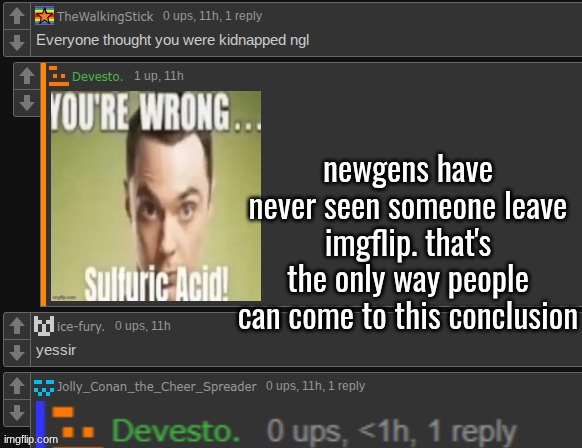Upvote TheWalkingStick's kidnapped comment
This screenshot has width=582, height=448.
pyautogui.click(x=17, y=16)
